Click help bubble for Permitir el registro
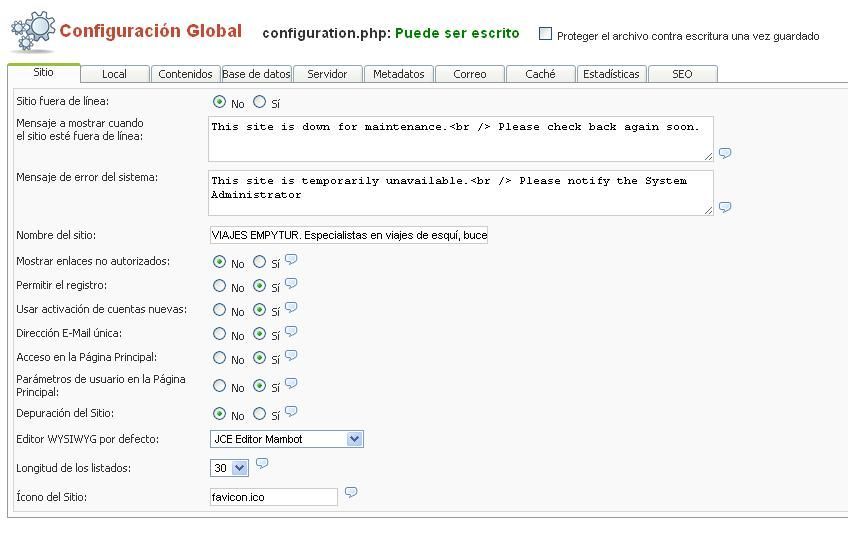 point(291,283)
